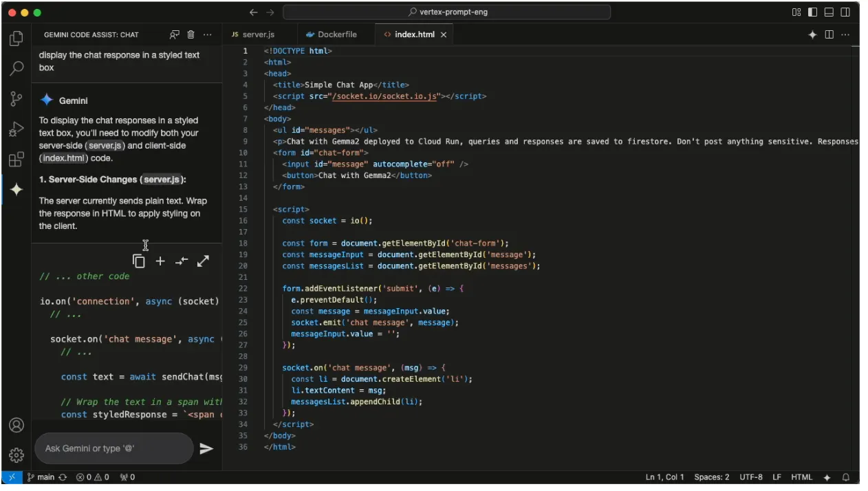Click the ports forwarded indicator showing 0

pyautogui.click(x=127, y=477)
